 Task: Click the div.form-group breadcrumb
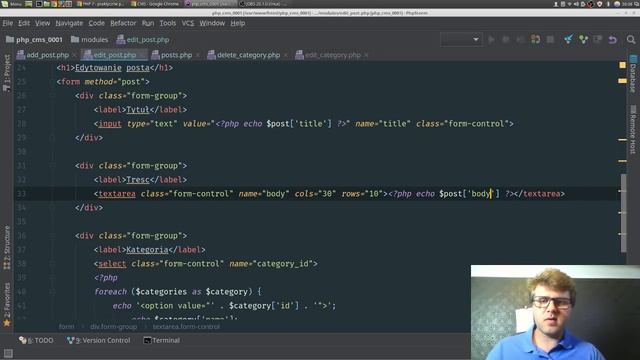113,327
